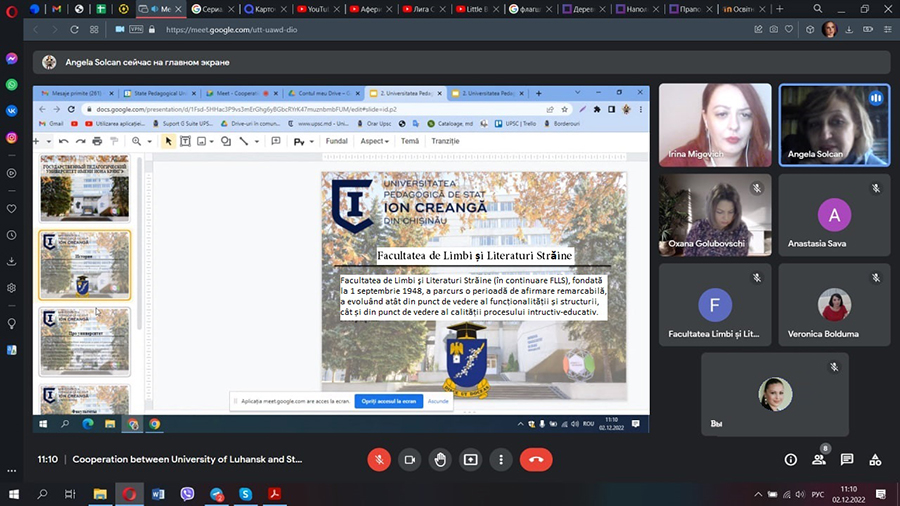Open Meet activities icon
This screenshot has width=900, height=506.
pos(875,460)
